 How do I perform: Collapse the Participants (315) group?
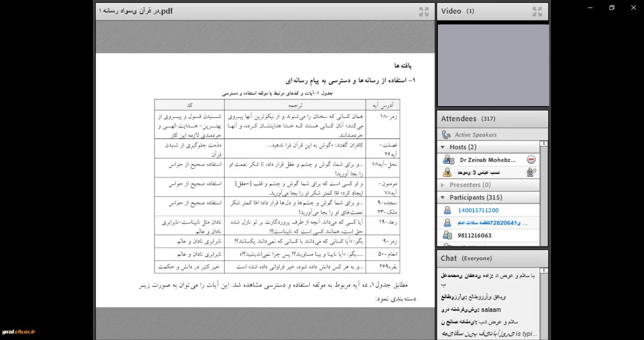coord(443,198)
